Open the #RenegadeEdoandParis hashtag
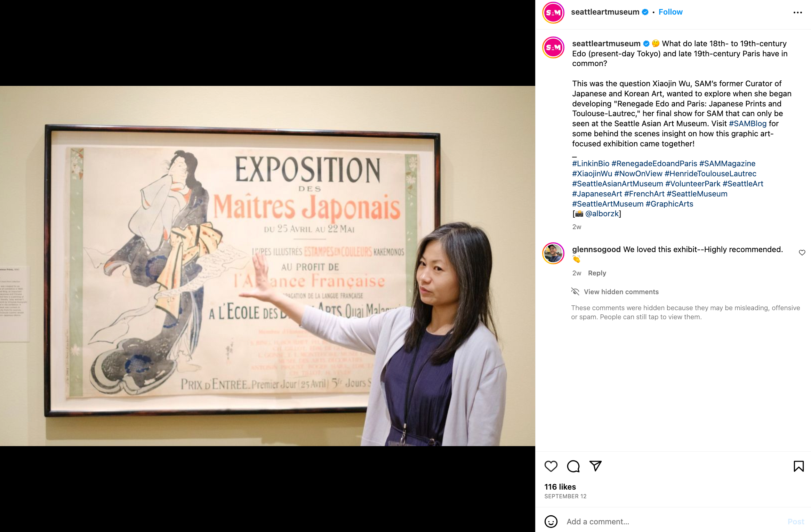 click(654, 163)
